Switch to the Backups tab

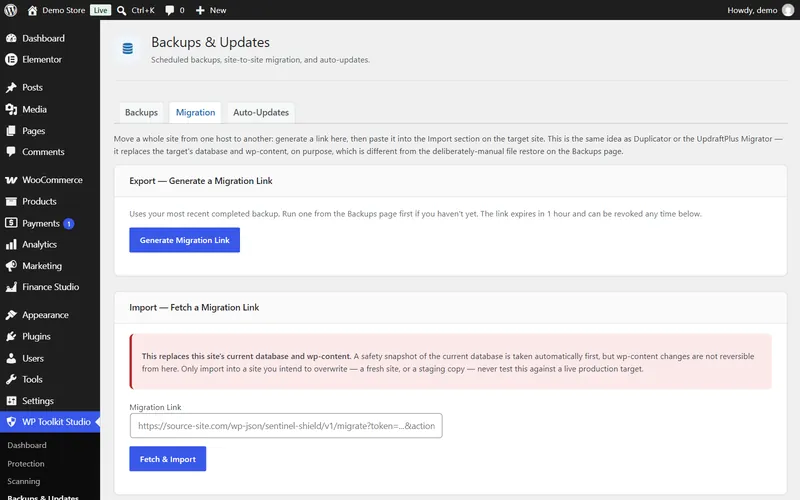141,112
